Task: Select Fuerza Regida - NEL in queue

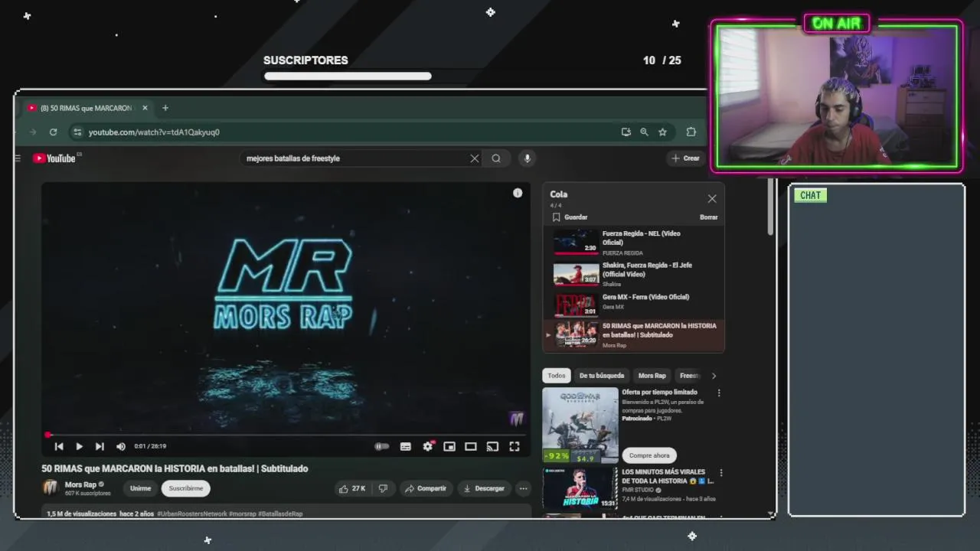Action: click(x=633, y=243)
